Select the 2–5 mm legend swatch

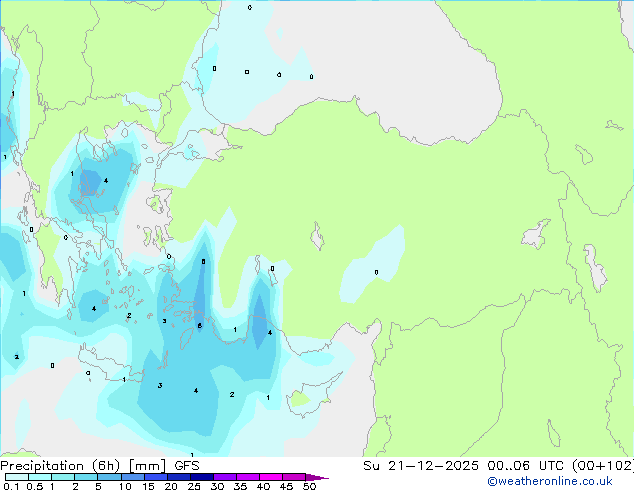click(x=86, y=477)
